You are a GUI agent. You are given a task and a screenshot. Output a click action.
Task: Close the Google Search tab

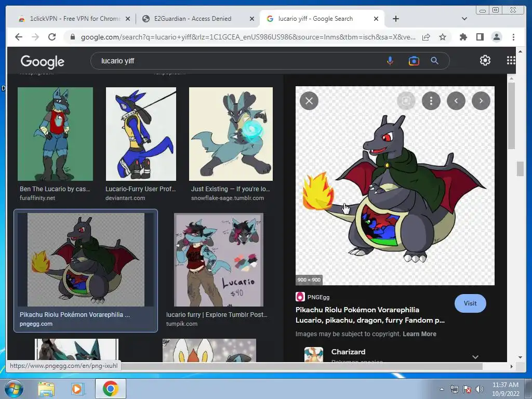coord(376,19)
